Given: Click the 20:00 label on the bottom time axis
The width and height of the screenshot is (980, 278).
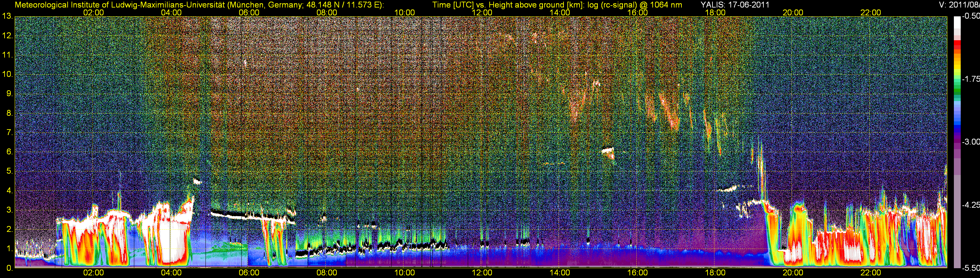Looking at the screenshot, I should pyautogui.click(x=793, y=273).
